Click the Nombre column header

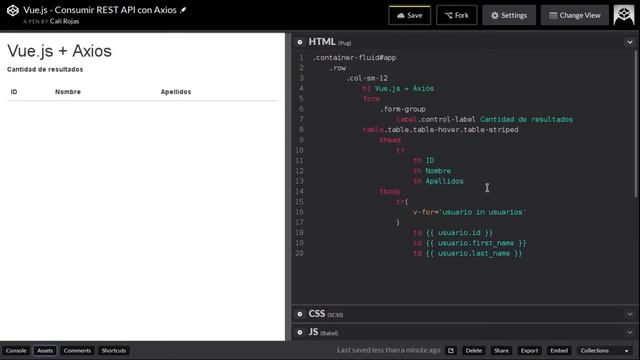pos(68,92)
